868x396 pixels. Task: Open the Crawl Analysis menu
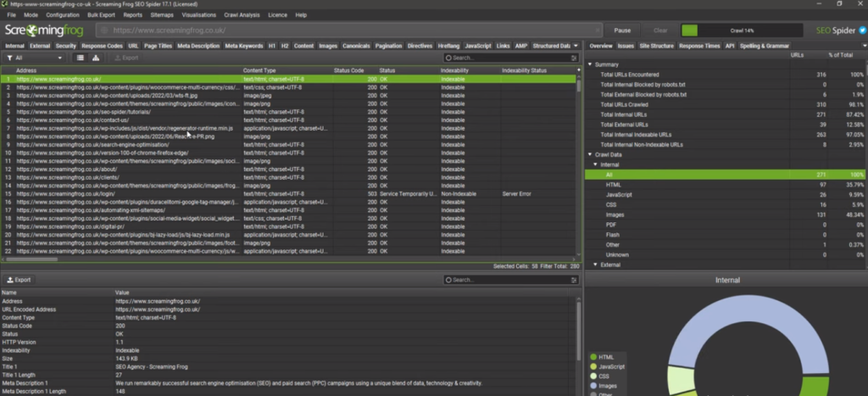point(242,15)
